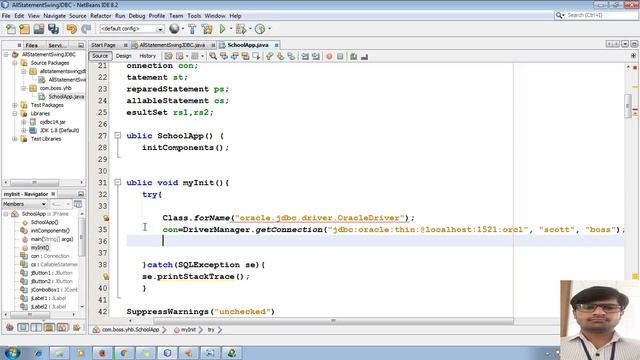Open the Debug menu
The image size is (640, 360).
137,16
